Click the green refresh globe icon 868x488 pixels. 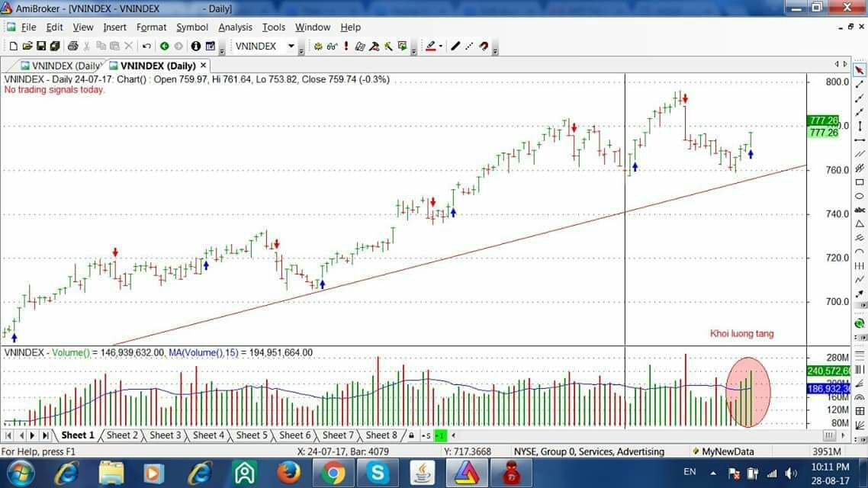(x=860, y=323)
